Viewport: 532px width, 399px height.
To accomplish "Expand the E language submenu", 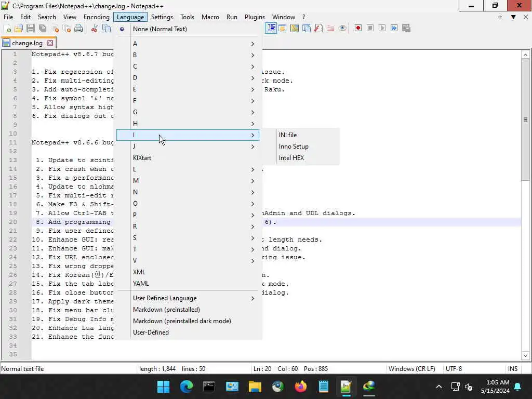I will (x=188, y=89).
